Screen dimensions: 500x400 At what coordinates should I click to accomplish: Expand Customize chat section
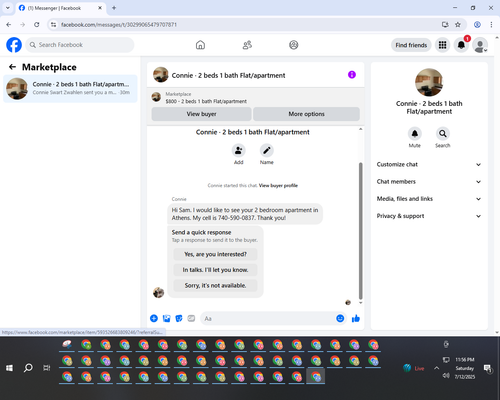(429, 164)
